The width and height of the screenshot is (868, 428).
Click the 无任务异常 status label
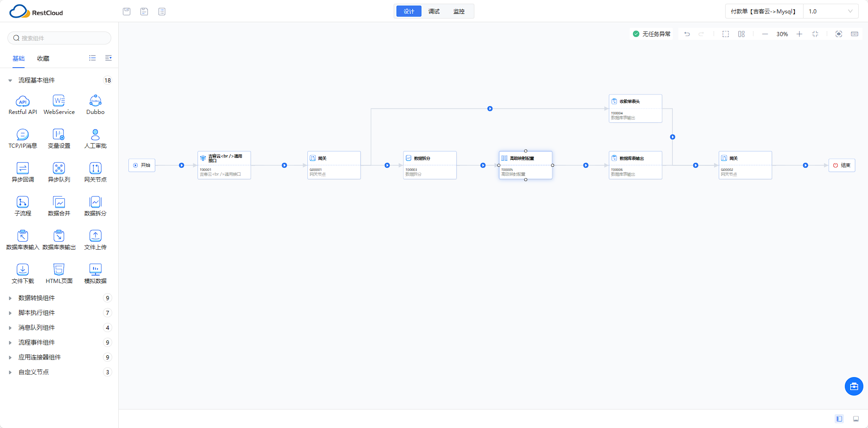pos(656,34)
